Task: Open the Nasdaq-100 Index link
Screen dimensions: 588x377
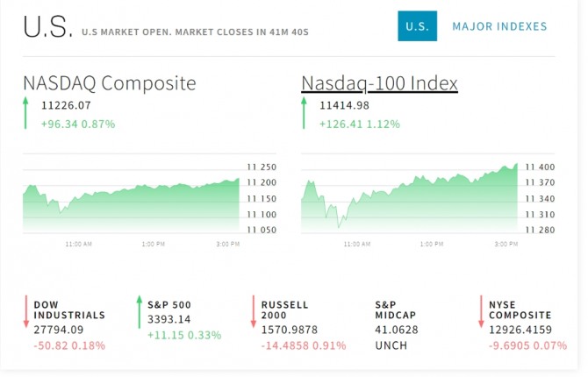Action: [x=379, y=83]
